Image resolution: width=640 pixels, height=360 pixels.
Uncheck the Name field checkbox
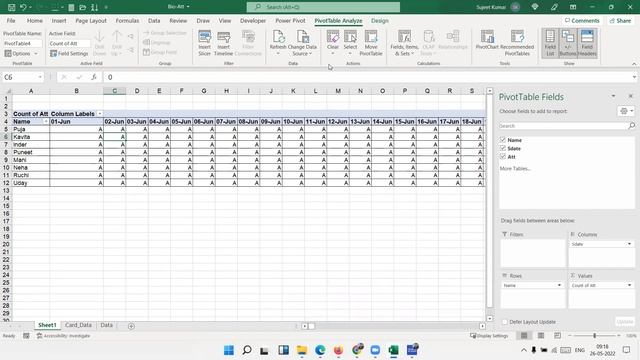point(503,140)
